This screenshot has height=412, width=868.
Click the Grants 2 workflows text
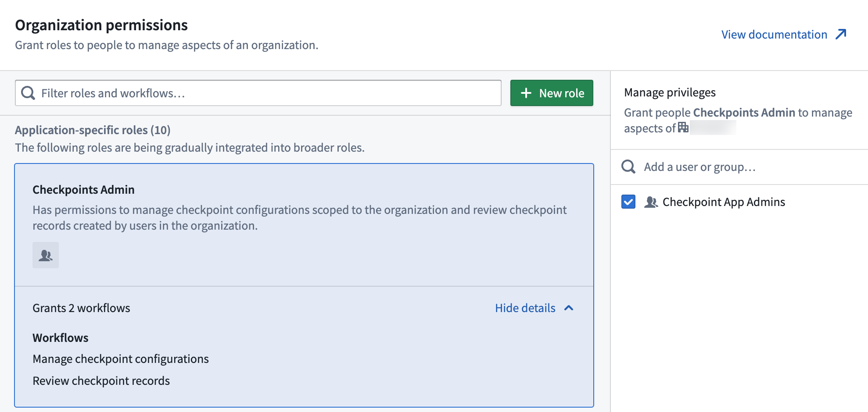pyautogui.click(x=81, y=308)
